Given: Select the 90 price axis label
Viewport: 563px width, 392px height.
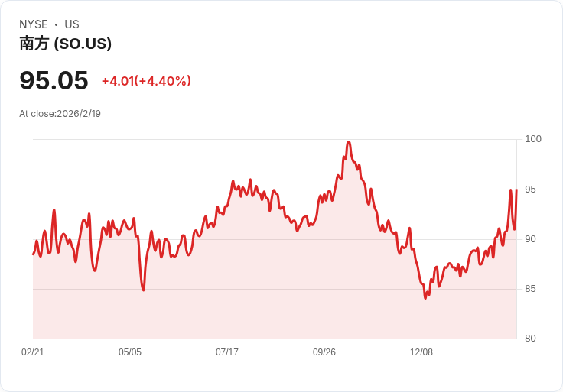Looking at the screenshot, I should pos(531,239).
